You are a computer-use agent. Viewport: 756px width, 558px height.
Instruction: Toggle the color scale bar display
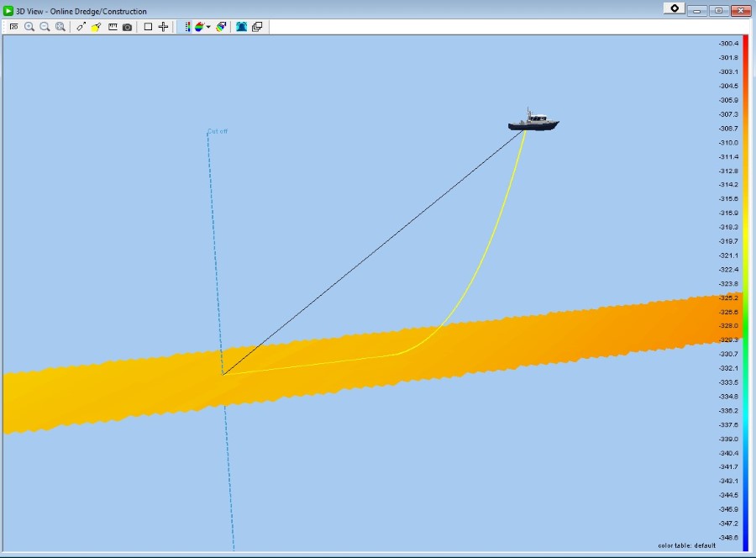pyautogui.click(x=186, y=27)
